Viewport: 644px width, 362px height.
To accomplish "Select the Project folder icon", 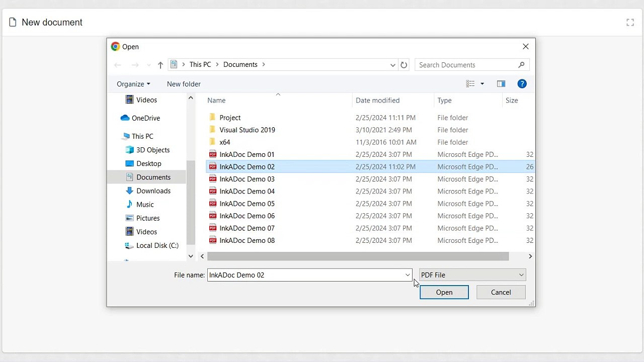I will coord(212,117).
